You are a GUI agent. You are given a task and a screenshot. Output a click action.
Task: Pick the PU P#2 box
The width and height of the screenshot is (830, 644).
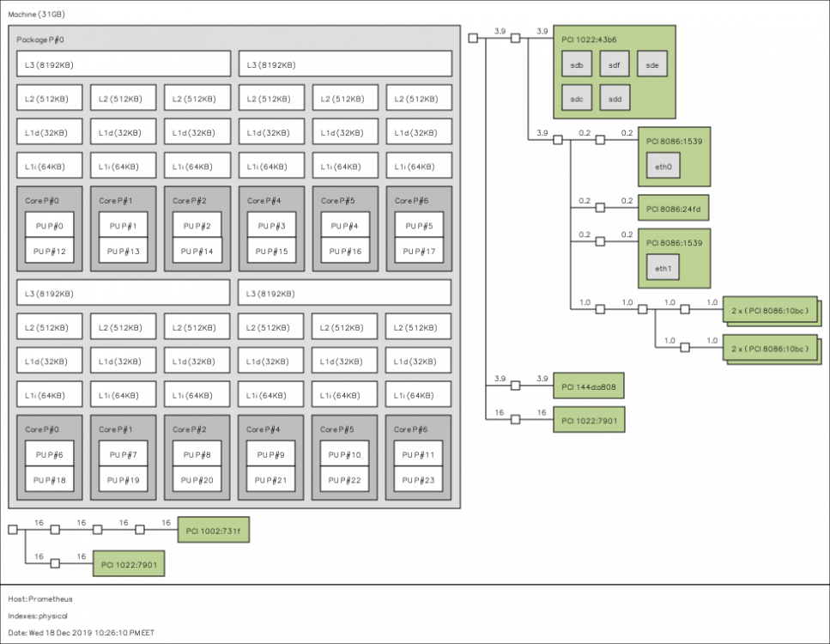click(197, 225)
